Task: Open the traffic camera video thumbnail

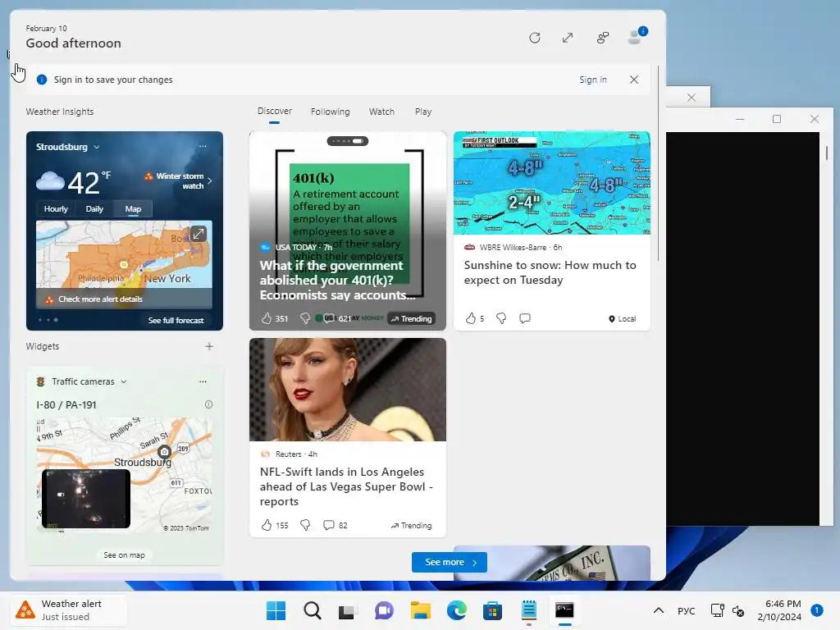Action: pos(85,499)
